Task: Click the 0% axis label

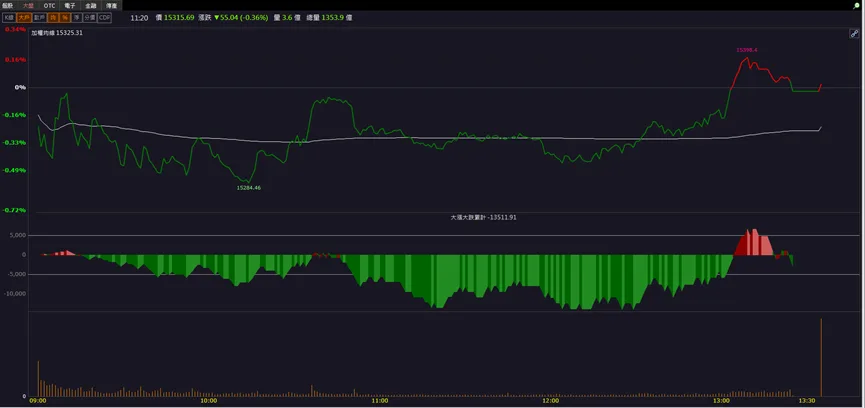Action: [20, 87]
